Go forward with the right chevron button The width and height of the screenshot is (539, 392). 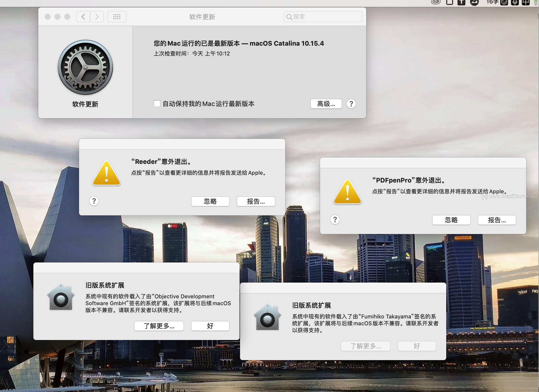pyautogui.click(x=97, y=17)
